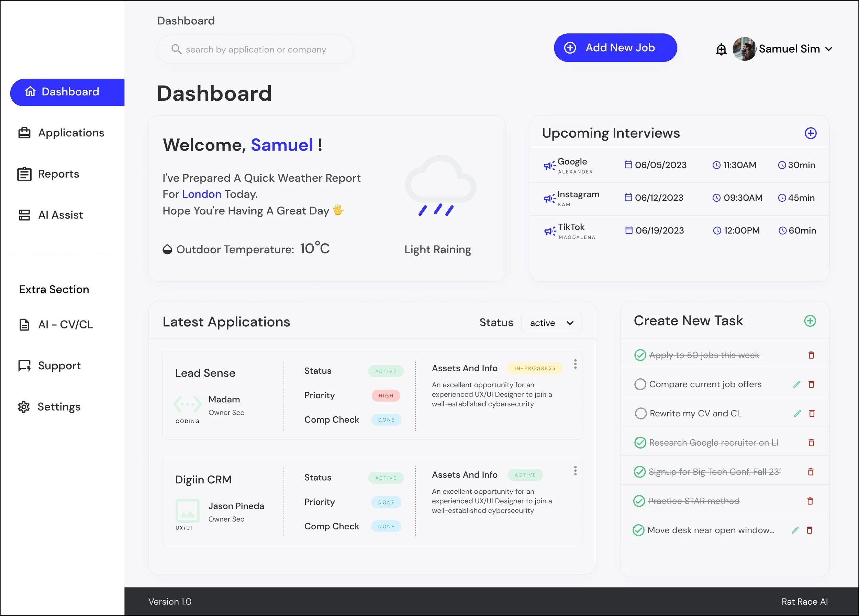The height and width of the screenshot is (616, 859).
Task: Click the megaphone icon next to Google interview
Action: pyautogui.click(x=549, y=166)
